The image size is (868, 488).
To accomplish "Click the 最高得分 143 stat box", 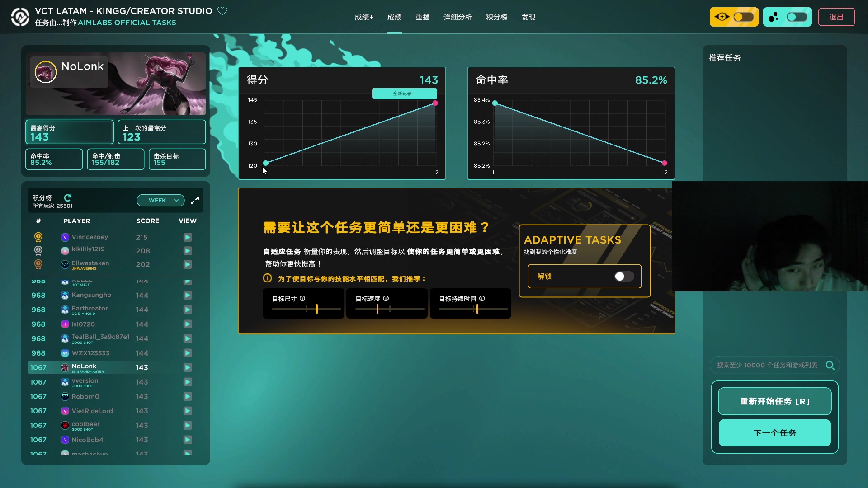I will [70, 132].
